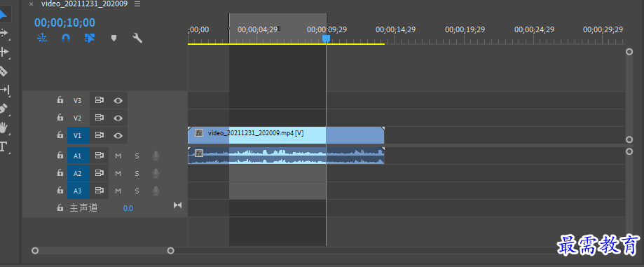Click the blue playhead marker
Screen dimensions: 644x267
326,39
